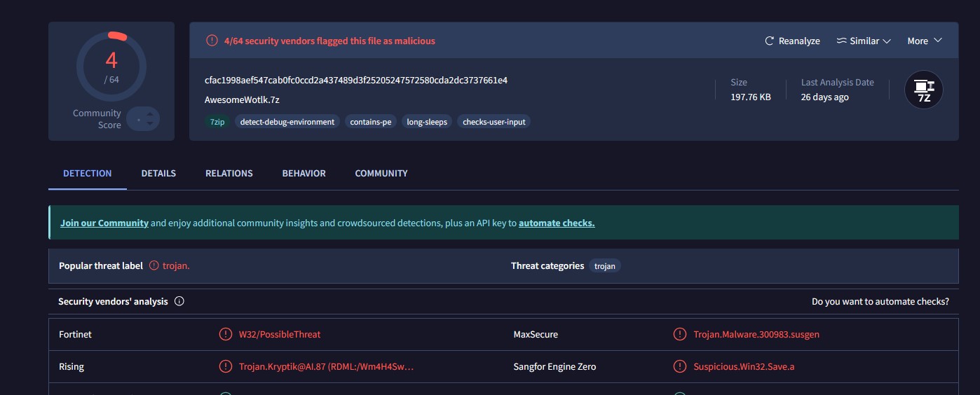The height and width of the screenshot is (395, 980).
Task: Click the popular threat label alert icon
Action: click(x=154, y=266)
